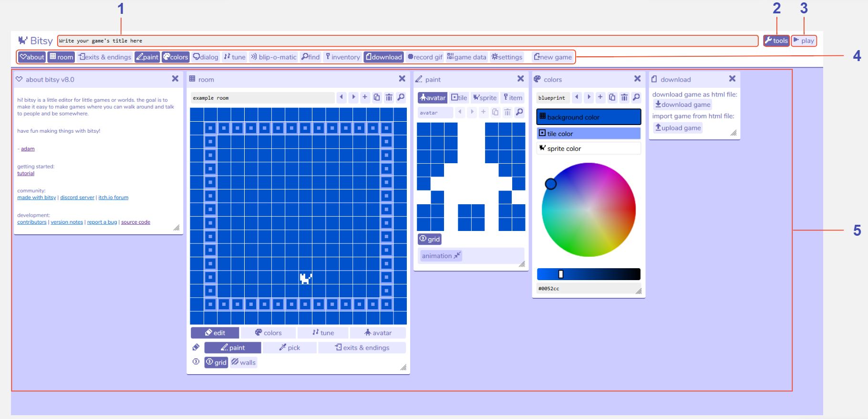Toggle grid visibility in room panel
This screenshot has height=419, width=868.
pyautogui.click(x=216, y=362)
